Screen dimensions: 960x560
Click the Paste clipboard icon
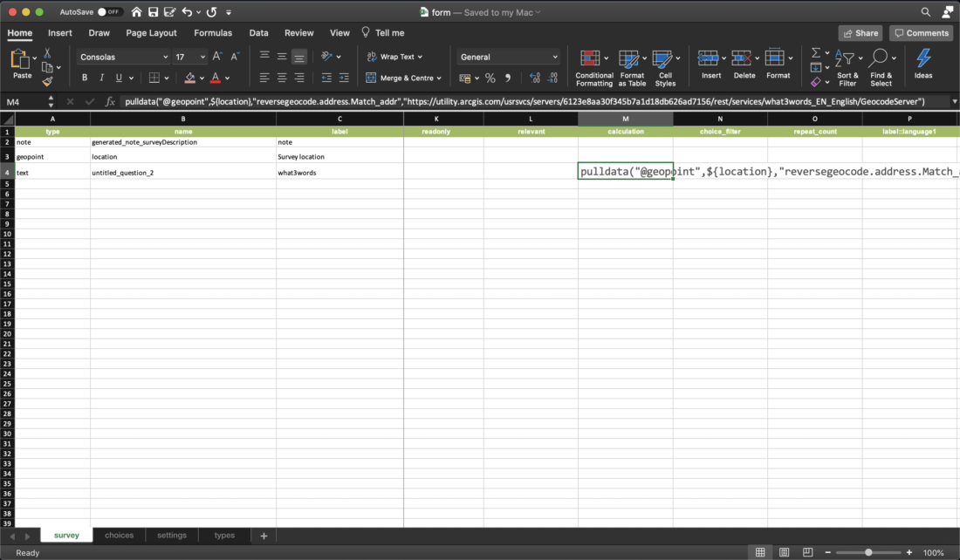pyautogui.click(x=20, y=60)
